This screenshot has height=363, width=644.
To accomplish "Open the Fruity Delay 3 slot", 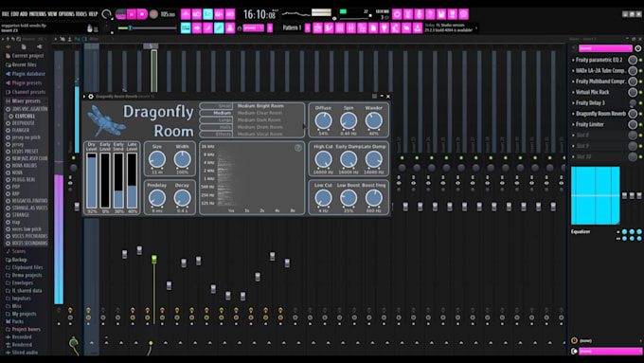I will click(x=590, y=102).
